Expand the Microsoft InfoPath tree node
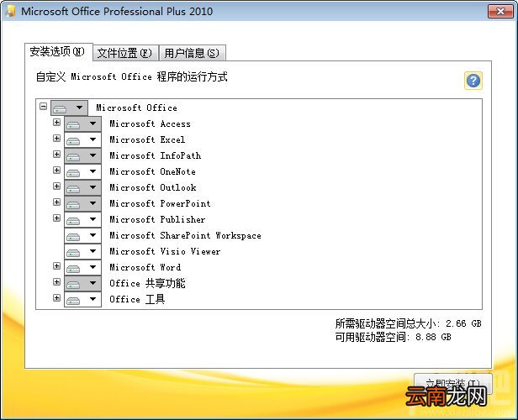 [57, 154]
